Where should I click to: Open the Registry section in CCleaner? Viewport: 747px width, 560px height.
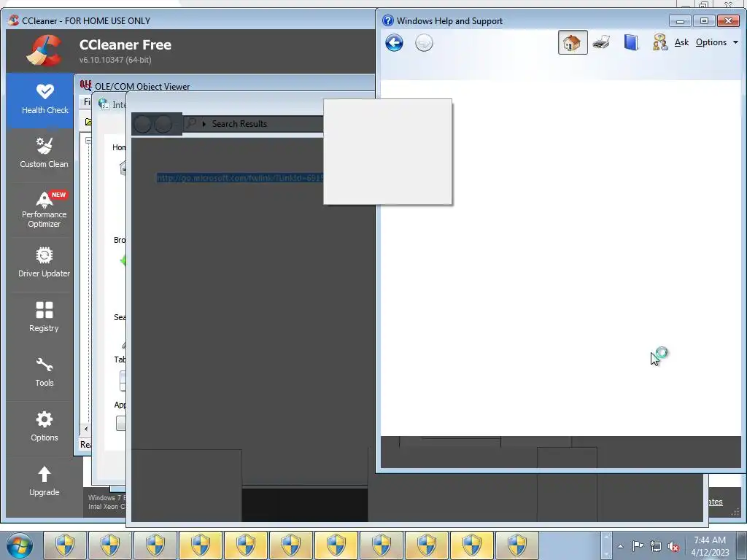pos(44,317)
